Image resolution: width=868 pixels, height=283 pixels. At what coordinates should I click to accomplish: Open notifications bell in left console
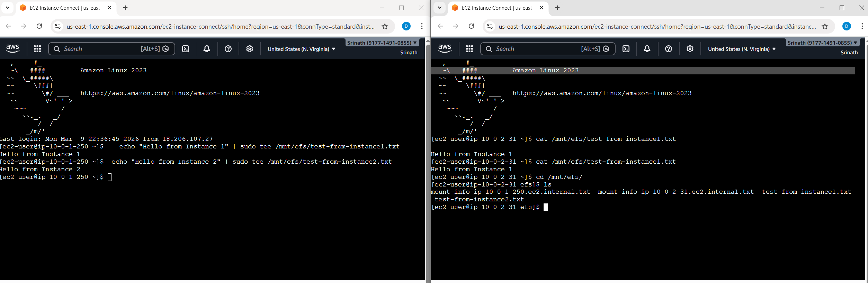click(x=207, y=49)
